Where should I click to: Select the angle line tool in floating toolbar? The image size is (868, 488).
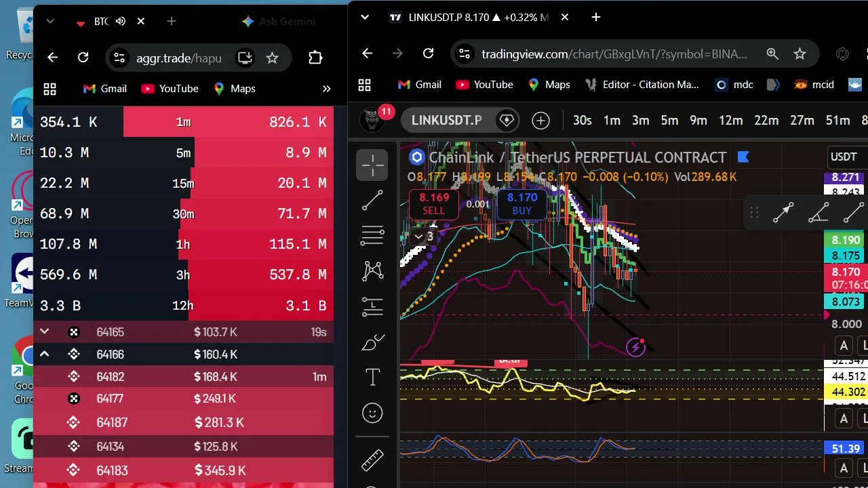(x=818, y=213)
